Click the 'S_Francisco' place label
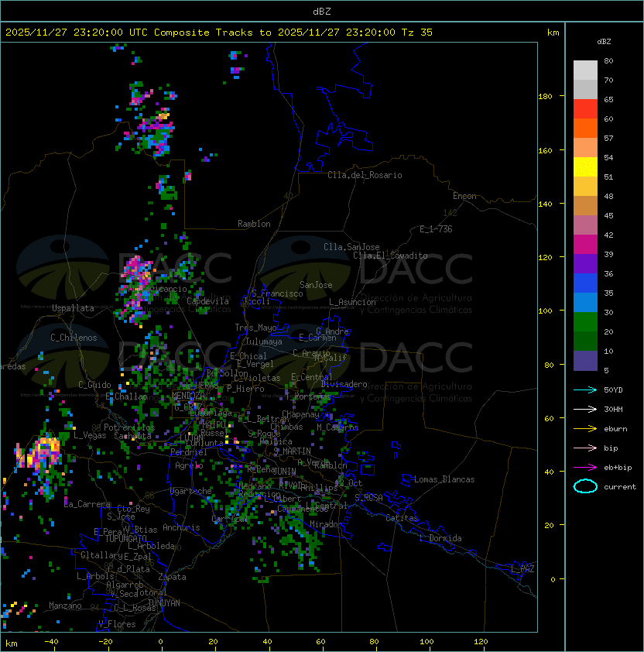The height and width of the screenshot is (652, 644). (x=277, y=293)
